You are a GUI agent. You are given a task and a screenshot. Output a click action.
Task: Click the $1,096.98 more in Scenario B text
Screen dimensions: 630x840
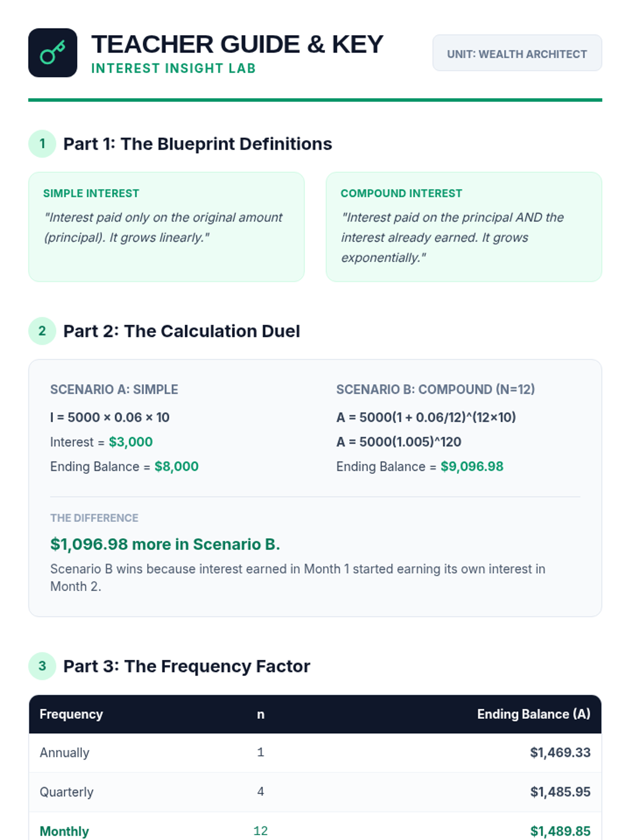(x=165, y=544)
